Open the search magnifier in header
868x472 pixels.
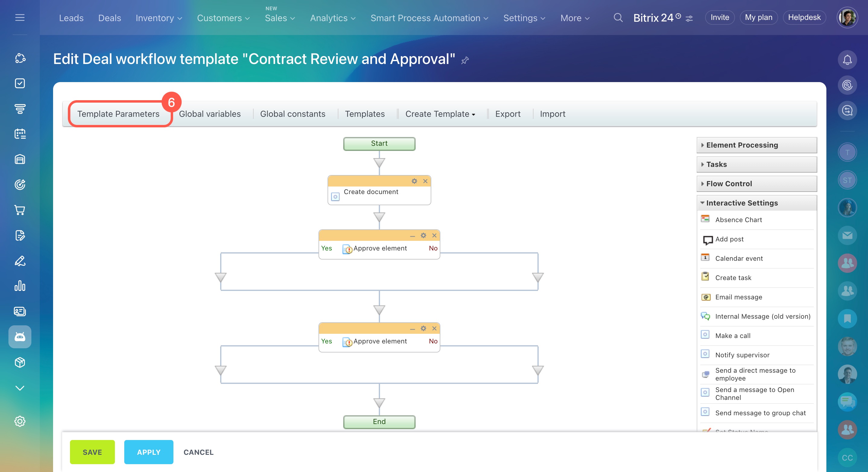pyautogui.click(x=618, y=18)
